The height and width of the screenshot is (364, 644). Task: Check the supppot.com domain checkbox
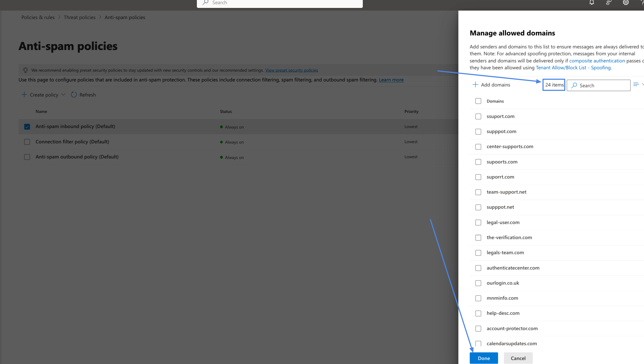pos(478,131)
